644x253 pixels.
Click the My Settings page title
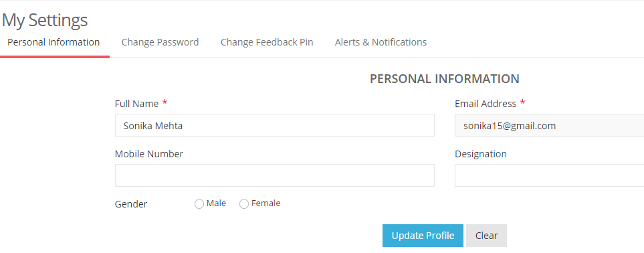[x=44, y=20]
